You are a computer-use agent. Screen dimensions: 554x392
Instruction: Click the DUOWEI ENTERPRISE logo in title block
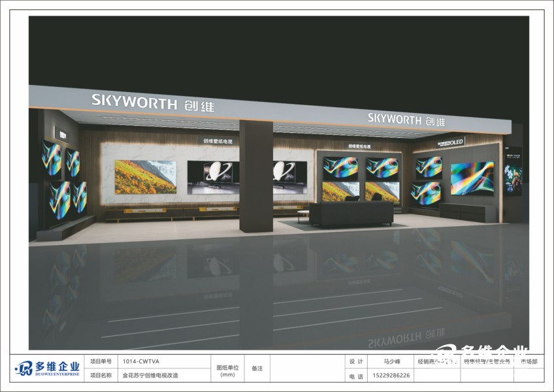point(47,368)
